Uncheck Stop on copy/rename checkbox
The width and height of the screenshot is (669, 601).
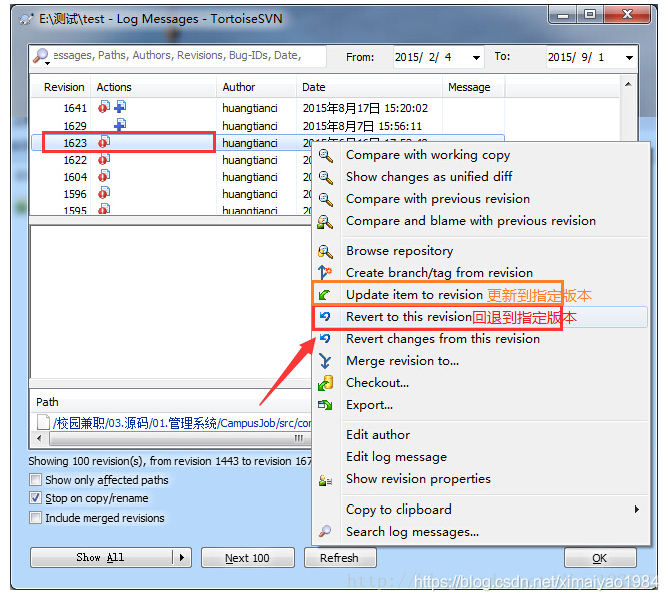(x=35, y=497)
